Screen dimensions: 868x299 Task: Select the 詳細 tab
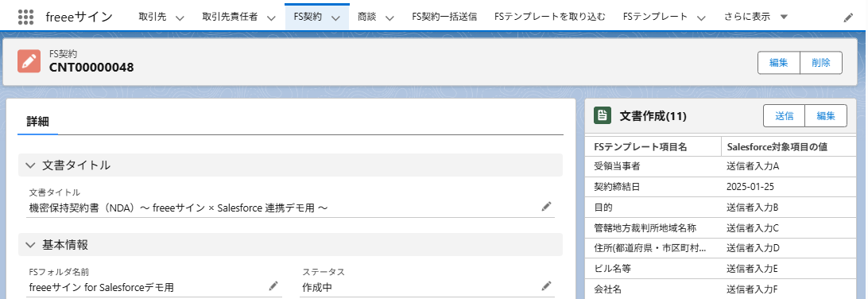coord(37,122)
